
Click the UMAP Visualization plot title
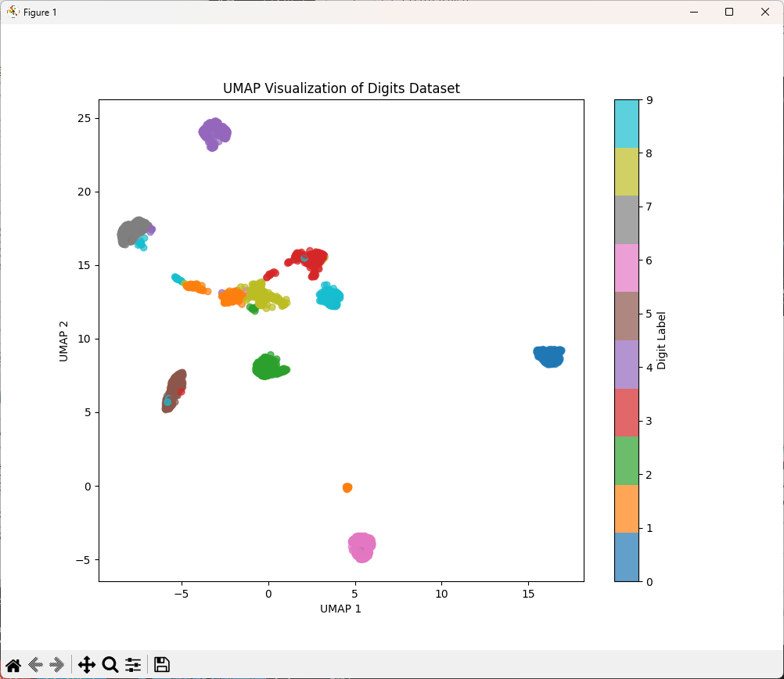point(341,88)
